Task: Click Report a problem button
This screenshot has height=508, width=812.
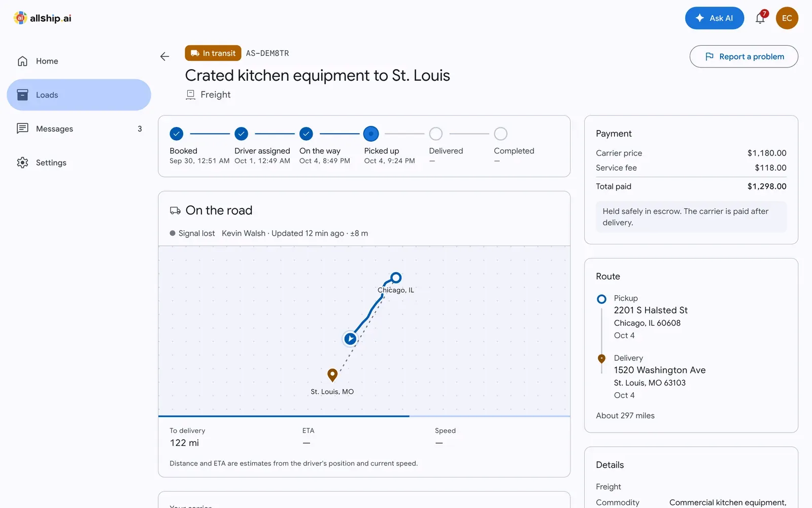Action: [743, 56]
